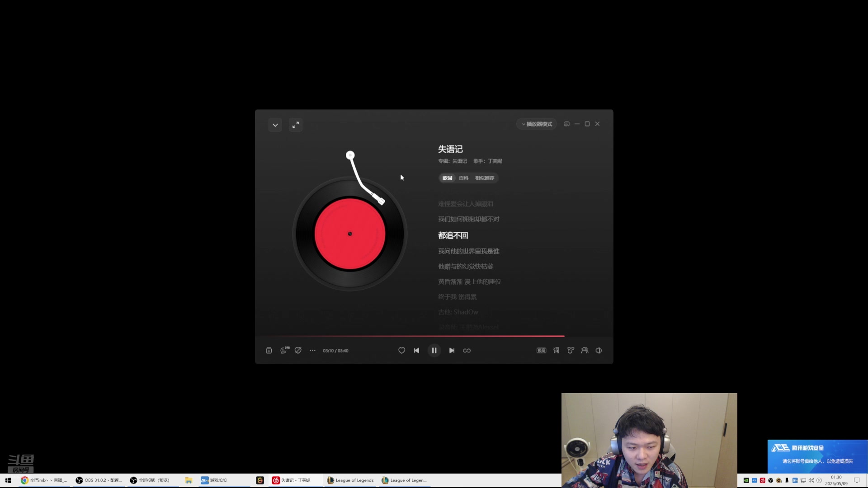
Task: Click the highlighted lyric line 都追不回
Action: (453, 235)
